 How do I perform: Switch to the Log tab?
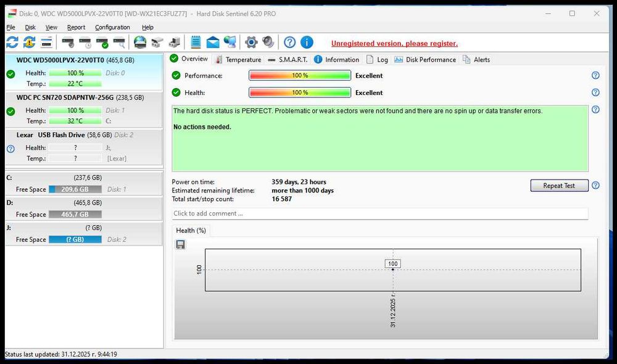coord(377,59)
